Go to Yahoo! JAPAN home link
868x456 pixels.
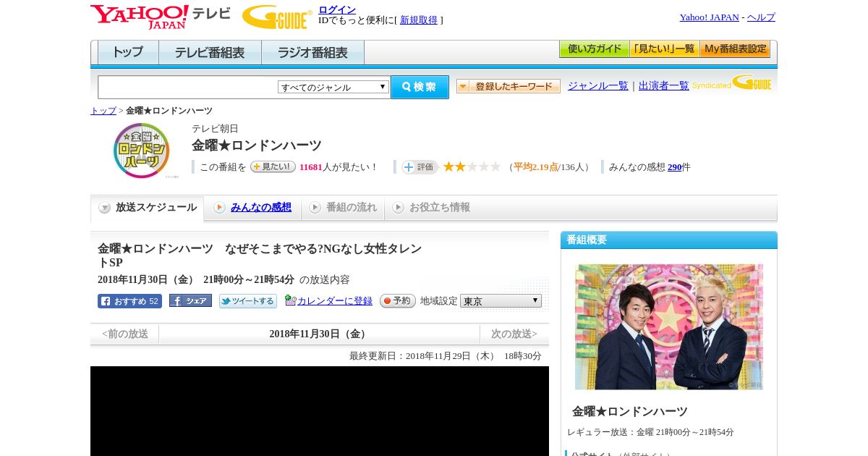(x=709, y=17)
